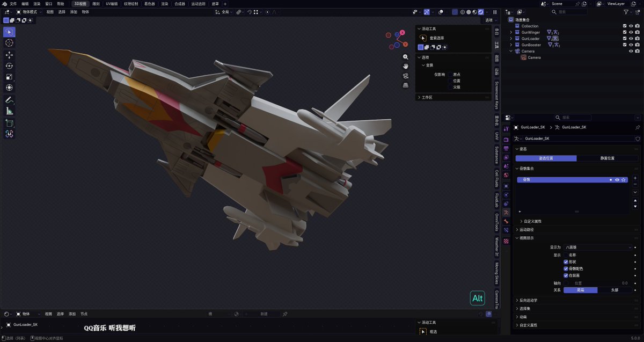Expand the GunLoader item in the outliner
644x342 pixels.
tap(511, 38)
